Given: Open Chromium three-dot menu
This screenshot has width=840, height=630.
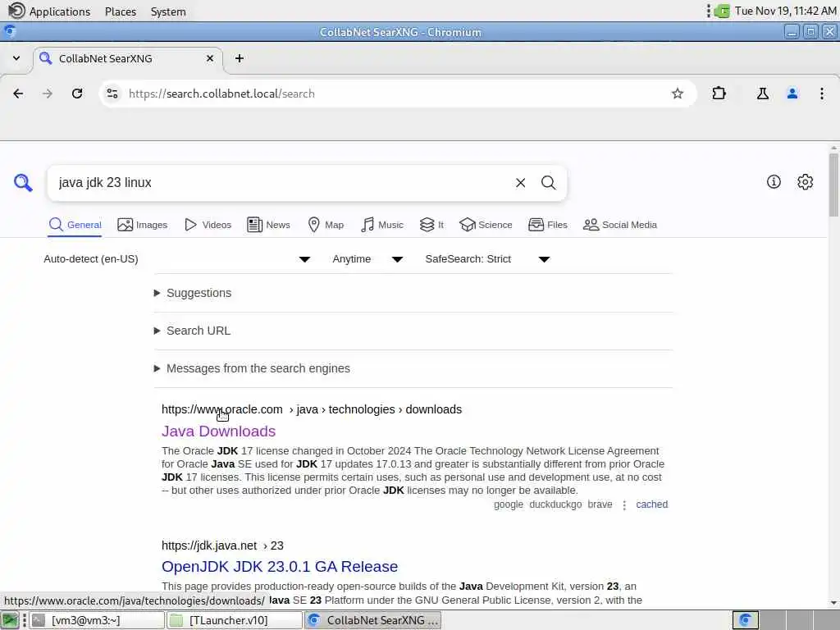Looking at the screenshot, I should point(821,94).
